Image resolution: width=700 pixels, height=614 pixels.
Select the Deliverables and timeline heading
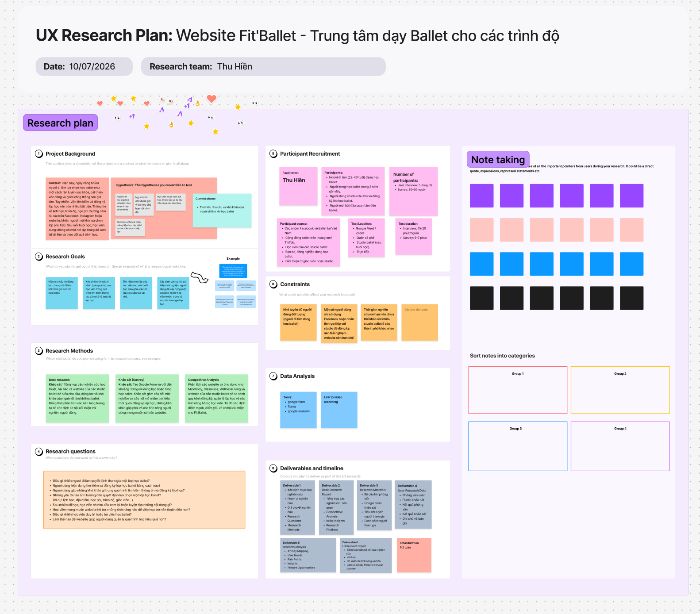(312, 468)
